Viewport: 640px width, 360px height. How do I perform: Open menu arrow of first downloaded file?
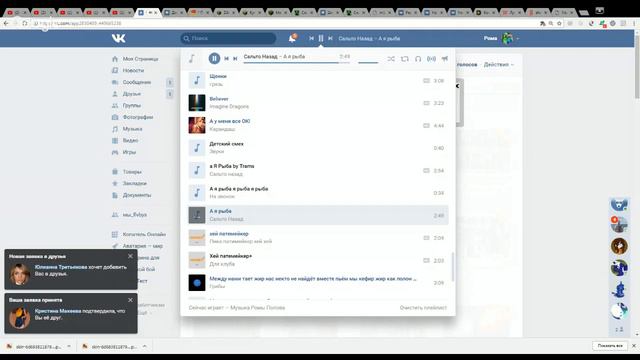pyautogui.click(x=69, y=346)
